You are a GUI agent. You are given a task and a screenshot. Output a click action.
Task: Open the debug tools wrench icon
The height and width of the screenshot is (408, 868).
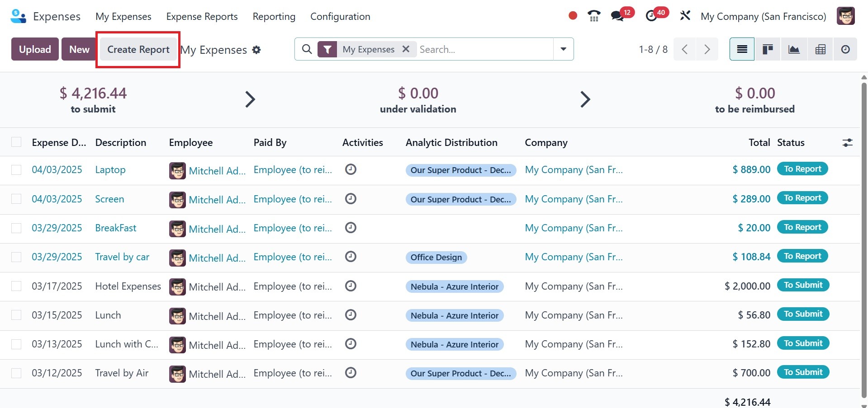click(685, 16)
